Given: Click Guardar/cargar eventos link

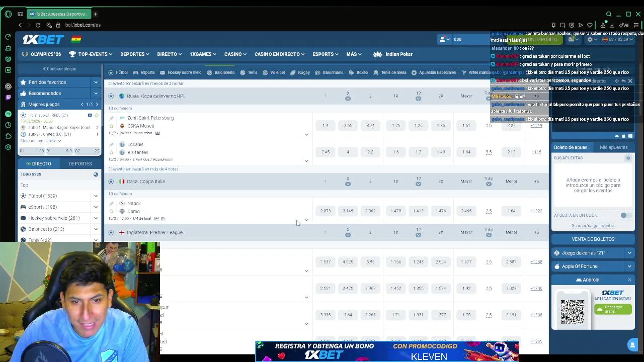Looking at the screenshot, I should point(593,226).
